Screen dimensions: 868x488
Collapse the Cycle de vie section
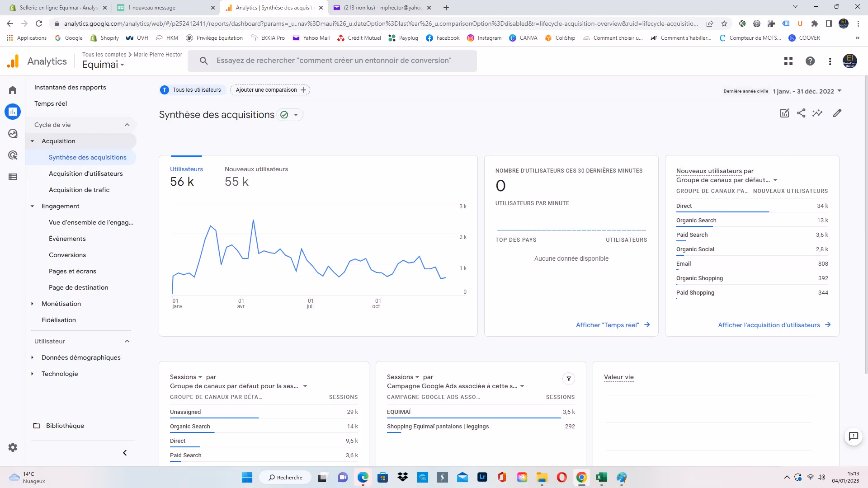[x=127, y=125]
